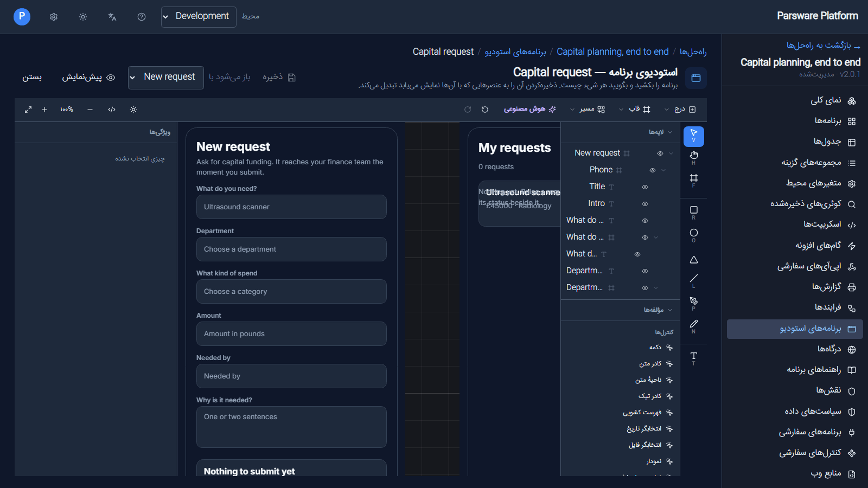Select the triangle shape tool
The image size is (868, 488).
[x=693, y=260]
